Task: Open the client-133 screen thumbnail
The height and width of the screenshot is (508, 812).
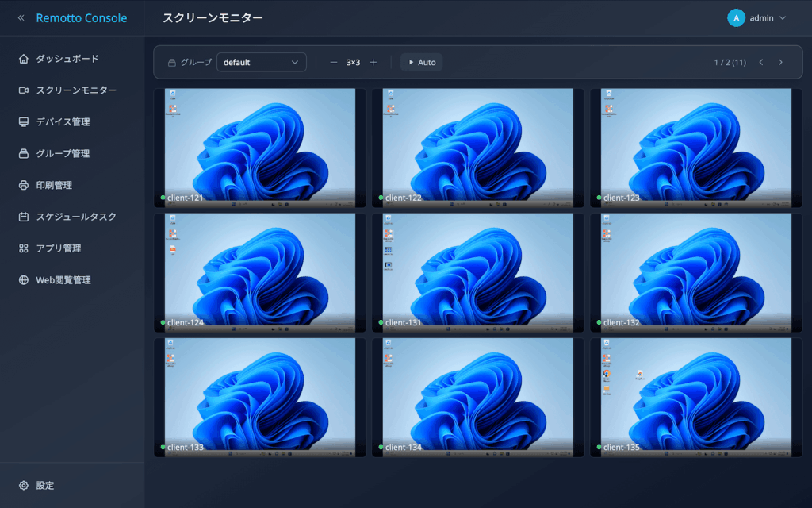Action: tap(260, 398)
